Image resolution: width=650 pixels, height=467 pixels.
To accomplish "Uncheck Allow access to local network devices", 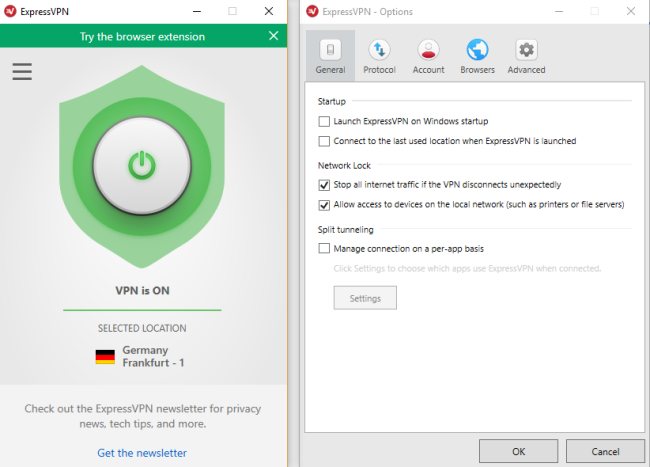I will tap(324, 205).
